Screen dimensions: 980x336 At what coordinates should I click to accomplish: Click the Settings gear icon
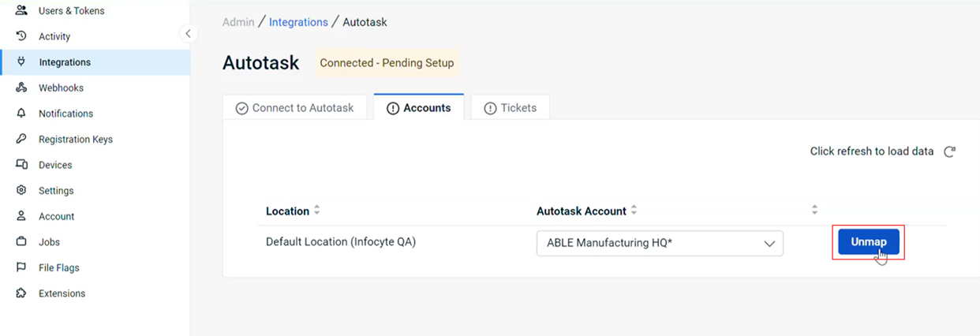coord(21,190)
